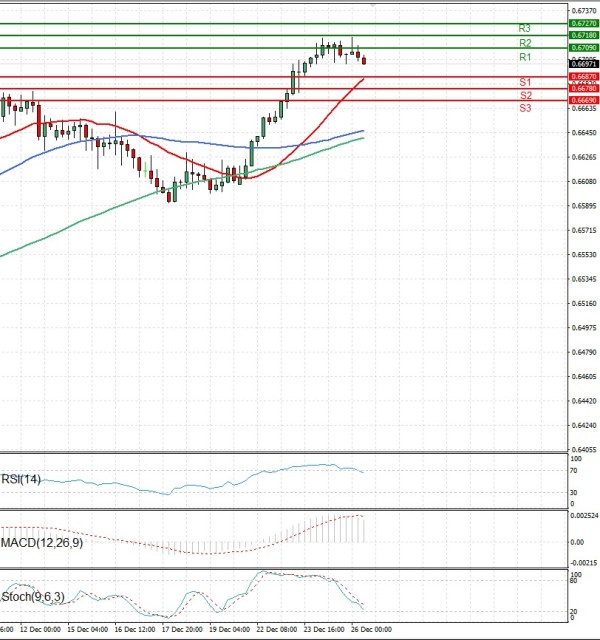Click the R3 resistance level label
The height and width of the screenshot is (640, 600).
pyautogui.click(x=524, y=28)
